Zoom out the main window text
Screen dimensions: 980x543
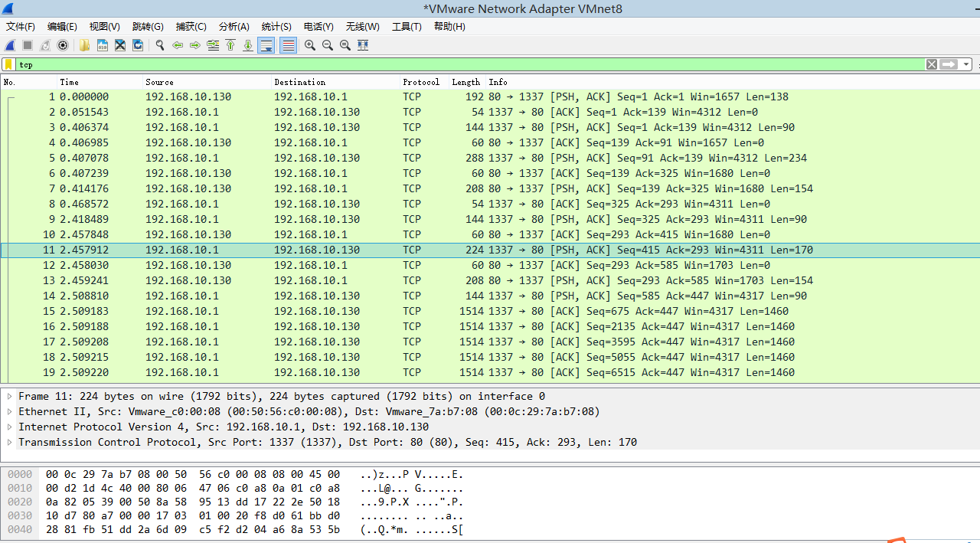[328, 45]
